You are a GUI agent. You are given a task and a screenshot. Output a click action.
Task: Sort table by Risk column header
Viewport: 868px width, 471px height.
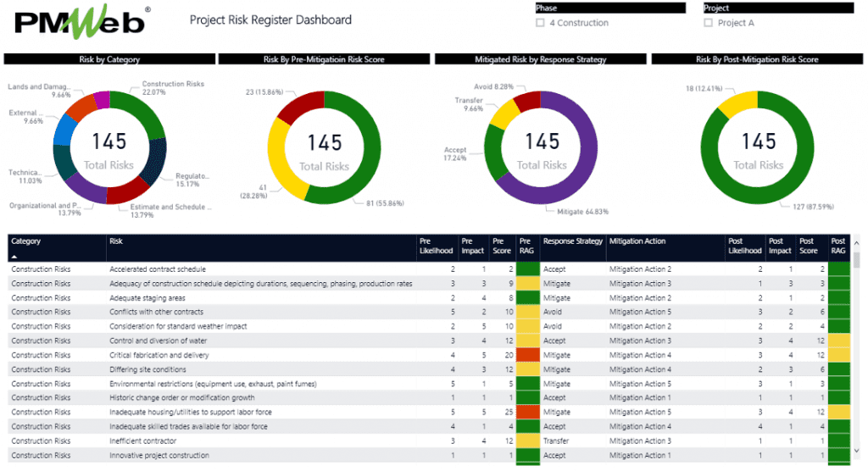click(115, 241)
